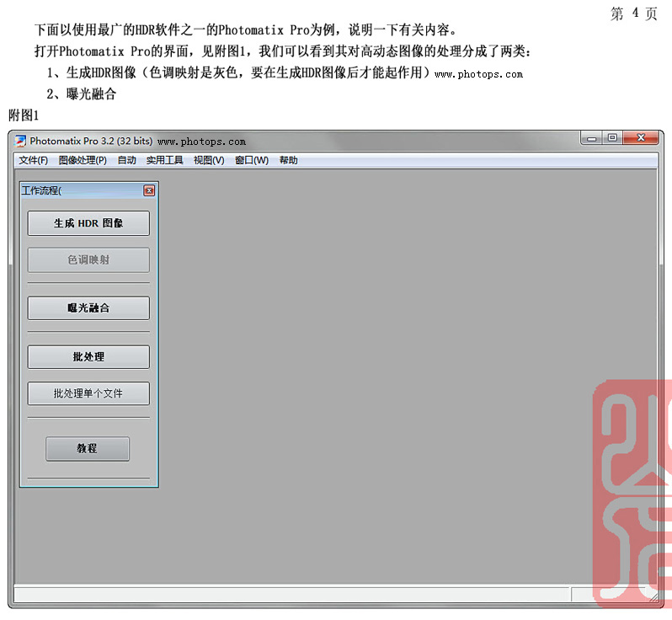
Task: Open the 窗口(W) menu
Action: point(252,160)
